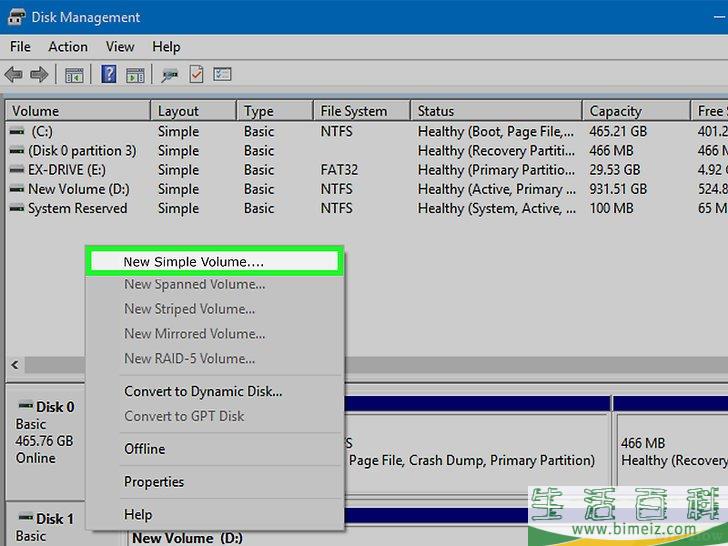Open Properties from the context menu
This screenshot has width=728, height=546.
(x=154, y=482)
